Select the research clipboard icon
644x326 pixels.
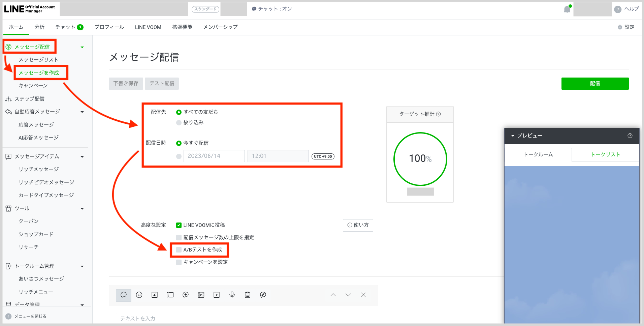[248, 295]
